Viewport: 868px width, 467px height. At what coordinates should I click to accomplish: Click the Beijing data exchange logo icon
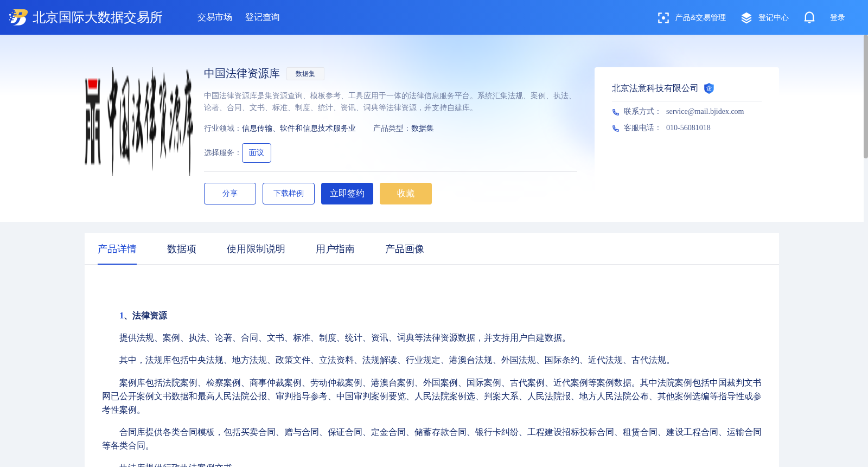(18, 17)
